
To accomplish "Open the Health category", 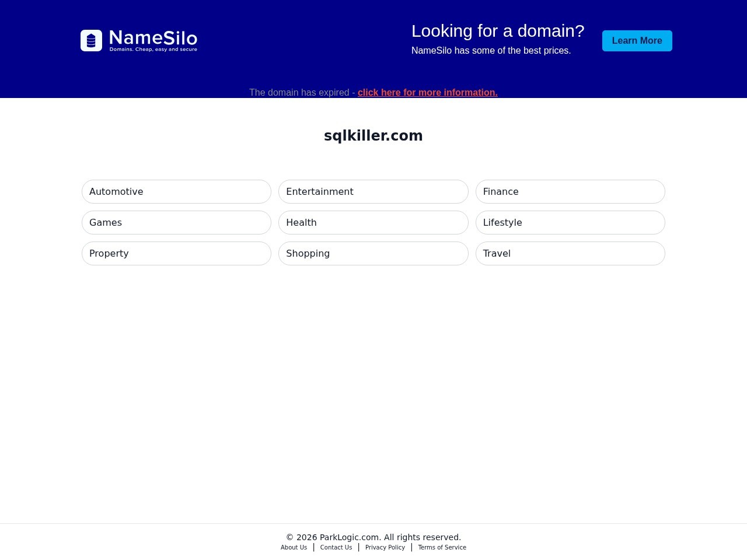I will (x=373, y=222).
